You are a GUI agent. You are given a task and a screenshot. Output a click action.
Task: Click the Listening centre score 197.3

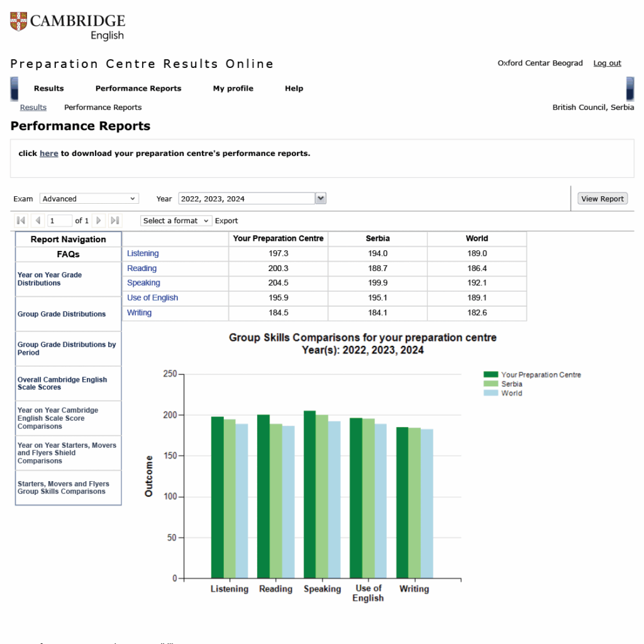coord(278,253)
